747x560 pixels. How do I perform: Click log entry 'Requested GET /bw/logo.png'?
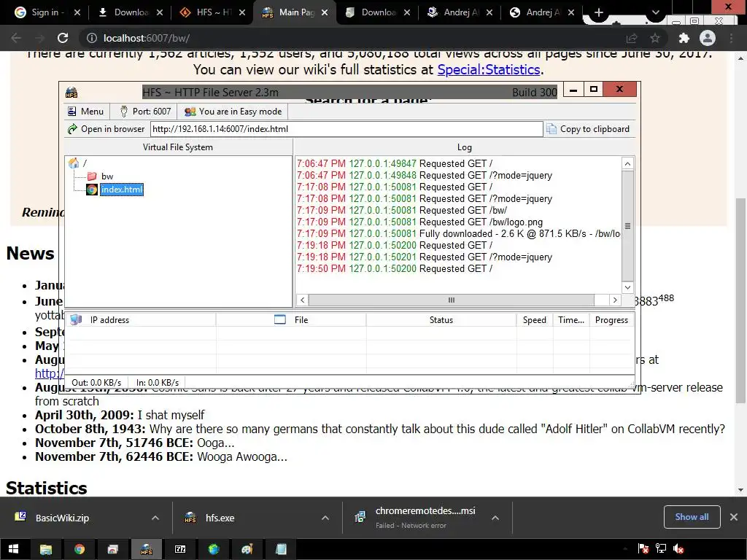pyautogui.click(x=419, y=222)
